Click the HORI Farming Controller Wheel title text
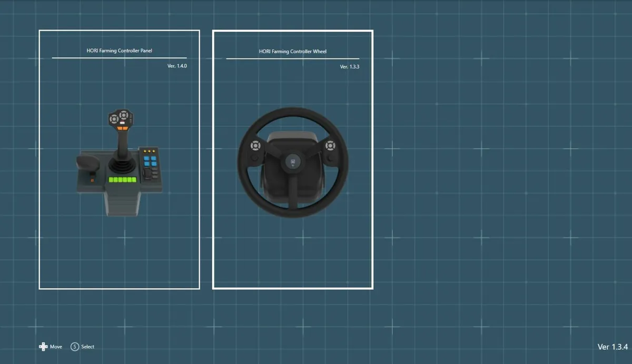Viewport: 632px width, 364px height. point(292,51)
